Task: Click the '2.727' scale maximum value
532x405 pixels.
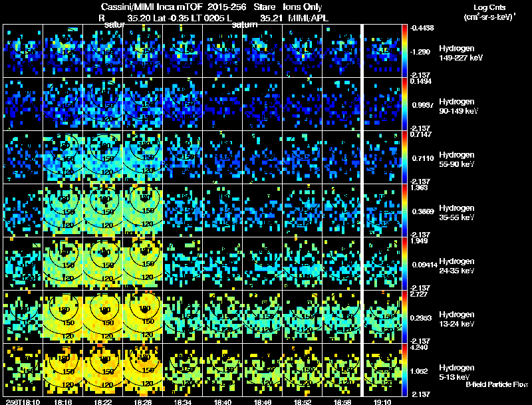Action: point(419,294)
